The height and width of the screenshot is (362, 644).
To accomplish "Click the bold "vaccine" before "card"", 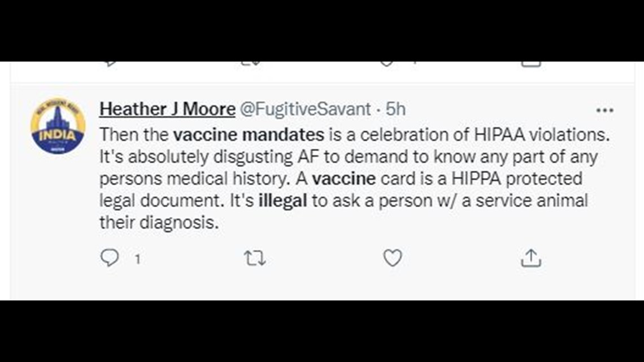I will (x=344, y=178).
